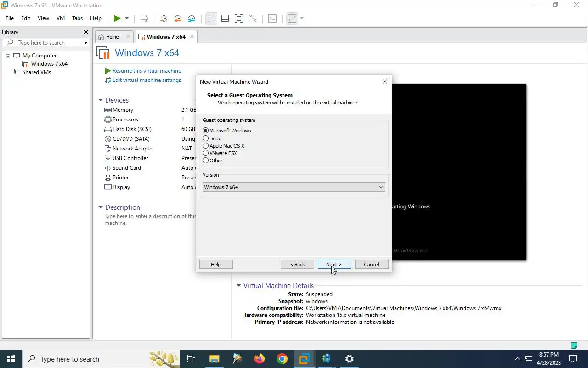Viewport: 588px width, 368px height.
Task: Collapse the My Computer tree node
Action: 8,56
